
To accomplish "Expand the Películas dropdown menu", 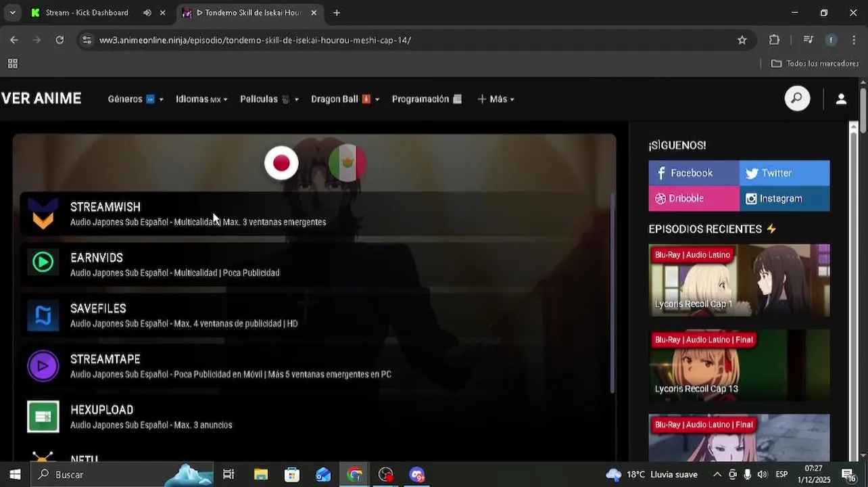I will click(x=269, y=99).
